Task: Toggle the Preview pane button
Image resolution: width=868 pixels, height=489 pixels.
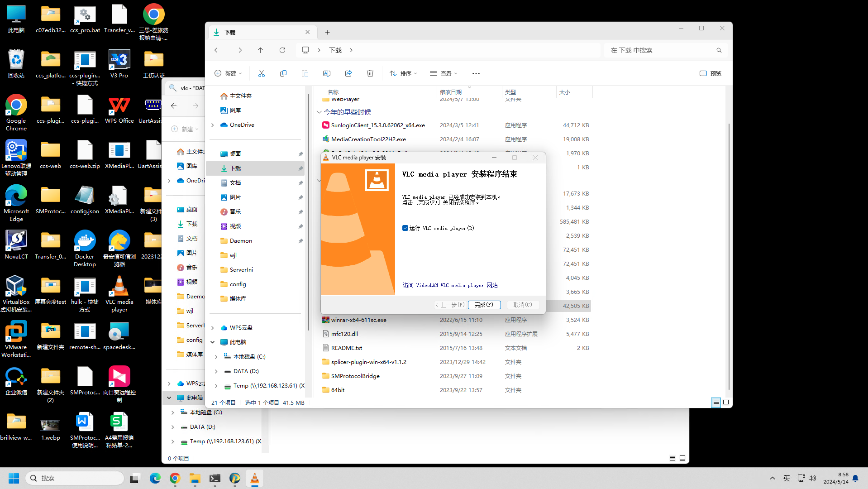Action: (x=711, y=73)
